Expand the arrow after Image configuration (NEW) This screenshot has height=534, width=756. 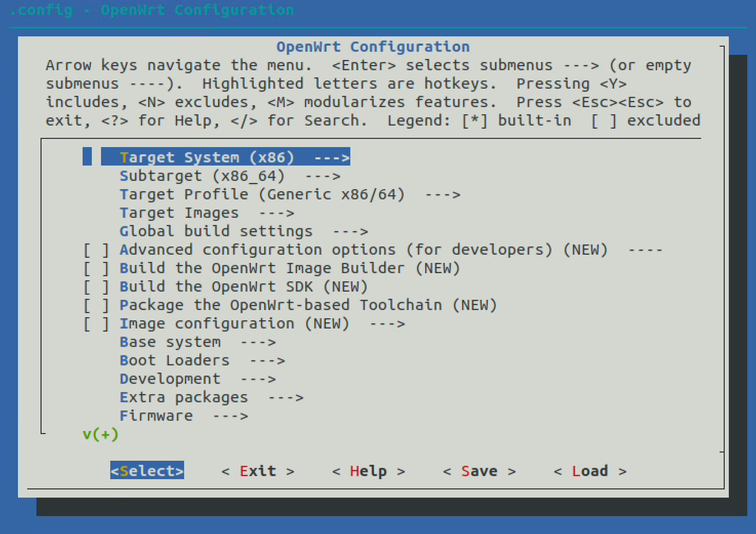coord(387,324)
